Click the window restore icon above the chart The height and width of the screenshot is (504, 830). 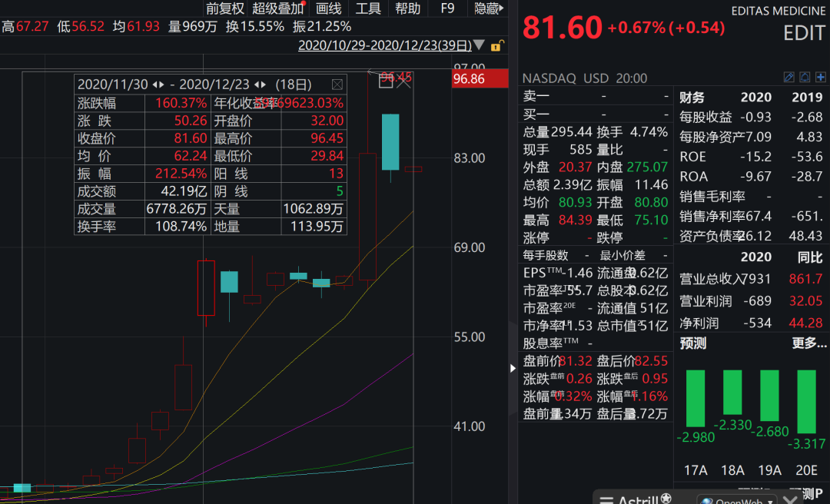(x=386, y=81)
